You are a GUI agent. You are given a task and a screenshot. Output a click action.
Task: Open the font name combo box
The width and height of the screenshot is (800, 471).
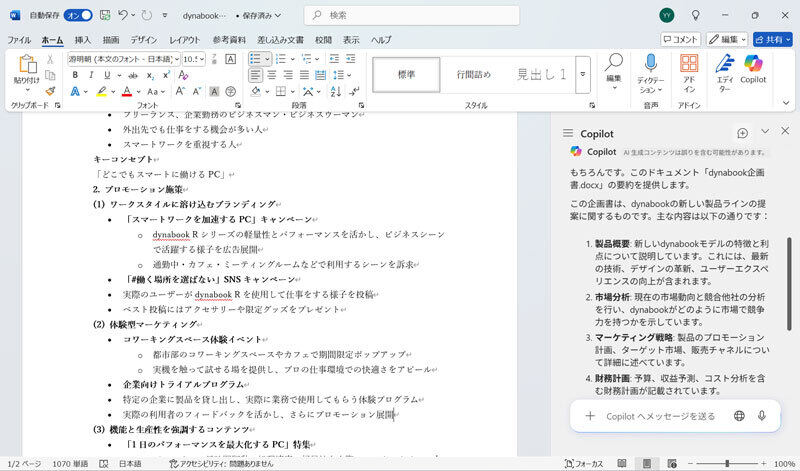click(124, 59)
